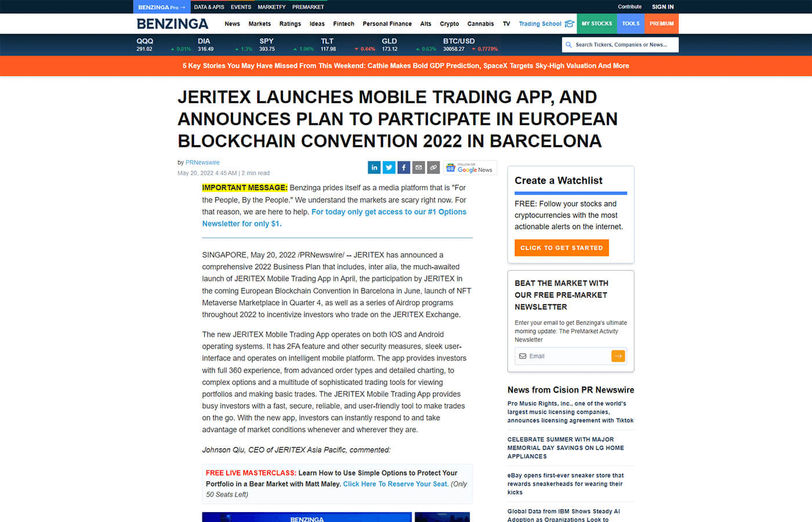The image size is (812, 522).
Task: Click the search magnifier icon
Action: [x=569, y=45]
